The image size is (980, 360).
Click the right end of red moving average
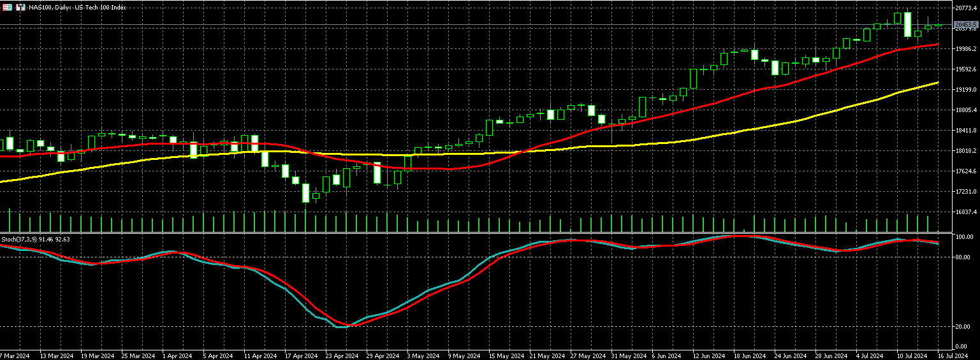[x=936, y=44]
